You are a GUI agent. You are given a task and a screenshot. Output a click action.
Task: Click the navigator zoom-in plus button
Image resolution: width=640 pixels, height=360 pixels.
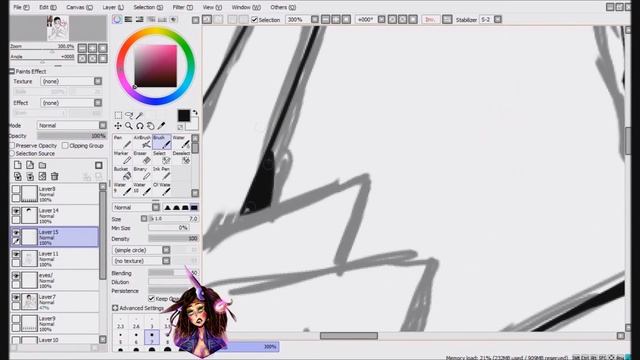[93, 48]
